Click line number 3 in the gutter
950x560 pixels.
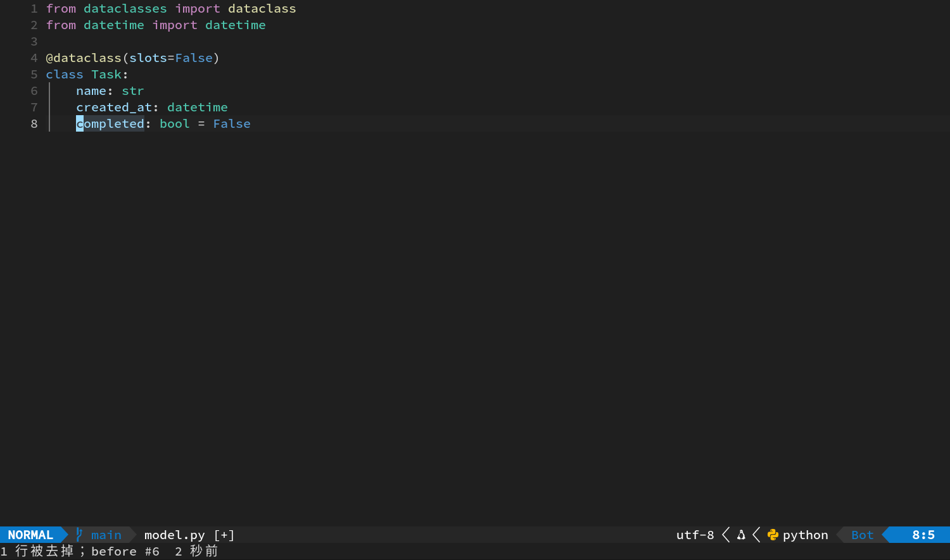coord(34,42)
